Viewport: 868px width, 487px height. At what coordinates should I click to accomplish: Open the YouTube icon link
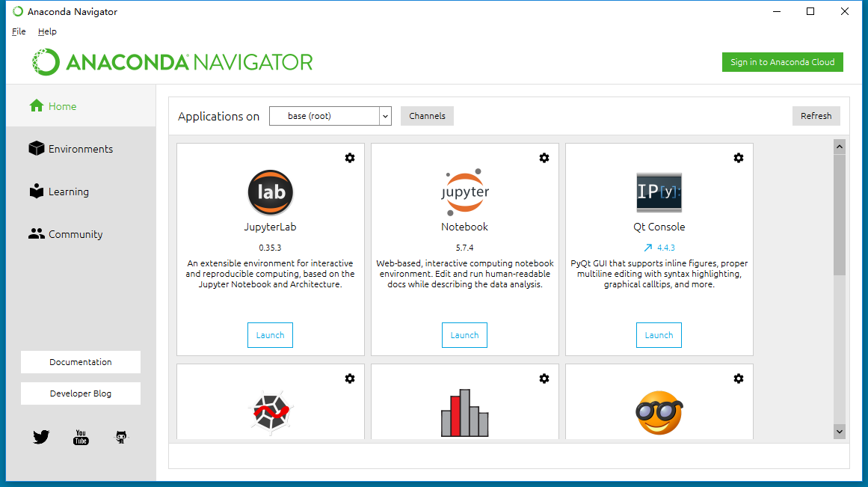81,438
